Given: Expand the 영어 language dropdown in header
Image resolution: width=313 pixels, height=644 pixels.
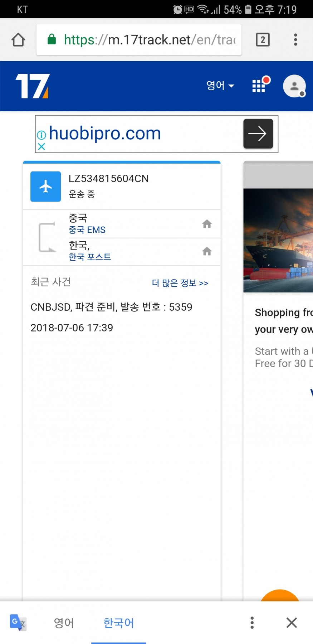Looking at the screenshot, I should [220, 86].
